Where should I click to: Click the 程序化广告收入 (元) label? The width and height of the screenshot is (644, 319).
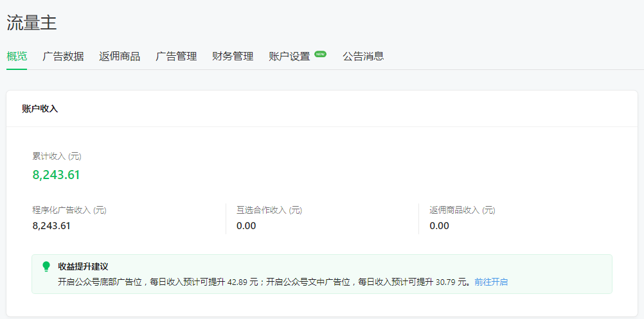[69, 211]
